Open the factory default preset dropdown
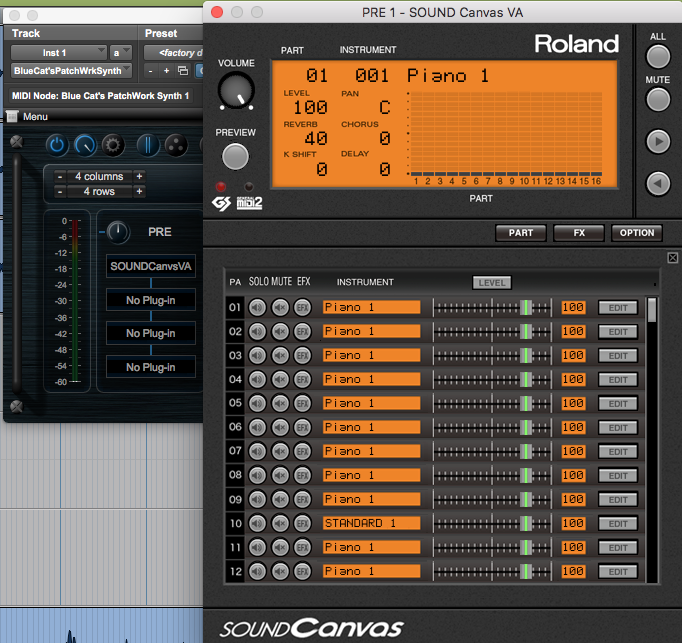This screenshot has width=682, height=643. click(x=174, y=53)
